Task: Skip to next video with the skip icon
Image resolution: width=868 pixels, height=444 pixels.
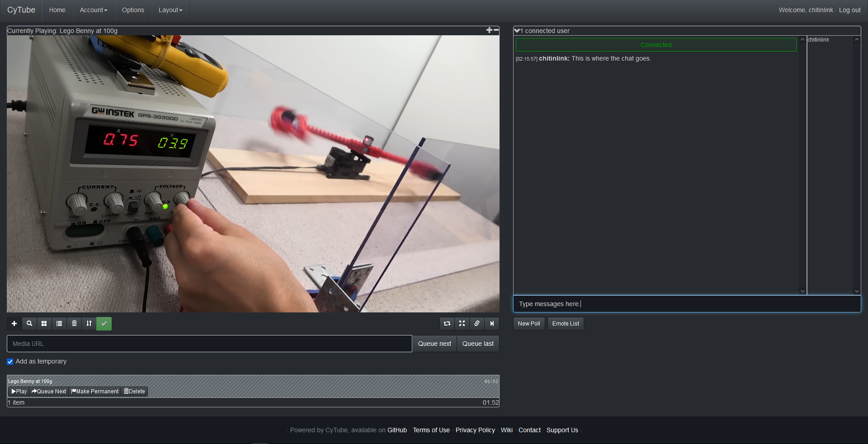Action: click(492, 324)
